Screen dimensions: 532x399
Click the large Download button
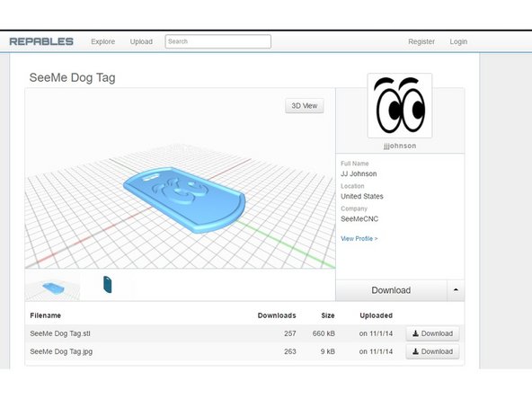(391, 290)
